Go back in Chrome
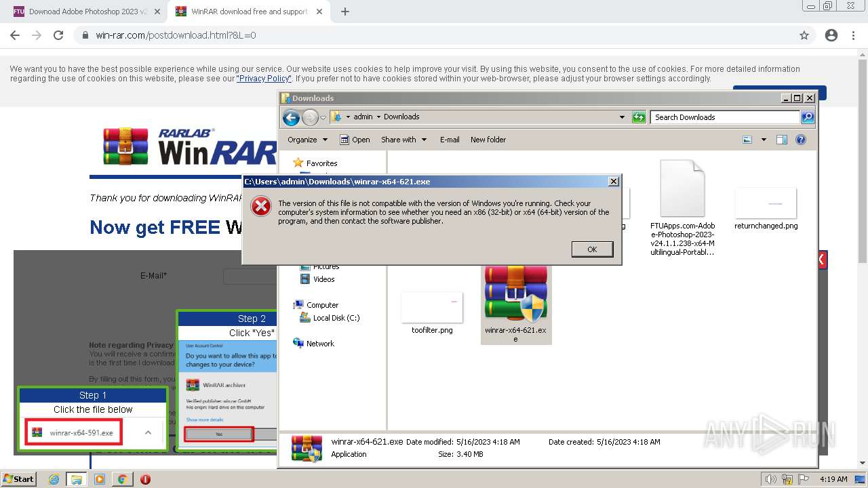 coord(15,35)
